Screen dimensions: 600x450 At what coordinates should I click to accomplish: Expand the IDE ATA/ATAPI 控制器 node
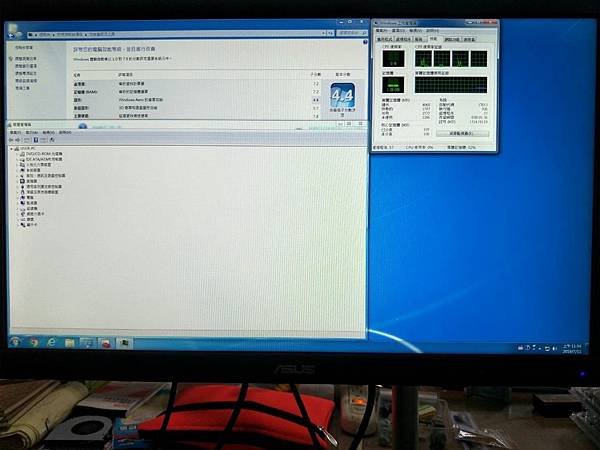17,159
